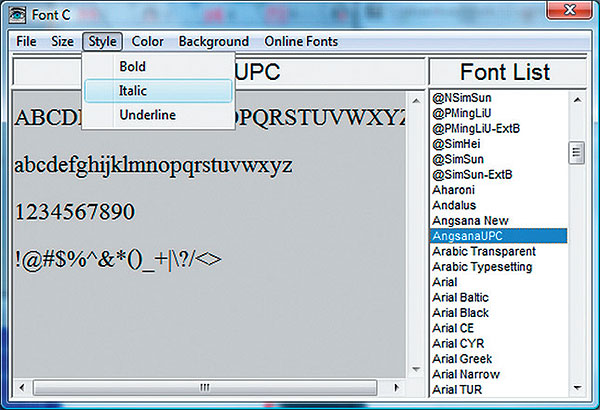Select Arabic Transparent in the font list

coord(498,251)
